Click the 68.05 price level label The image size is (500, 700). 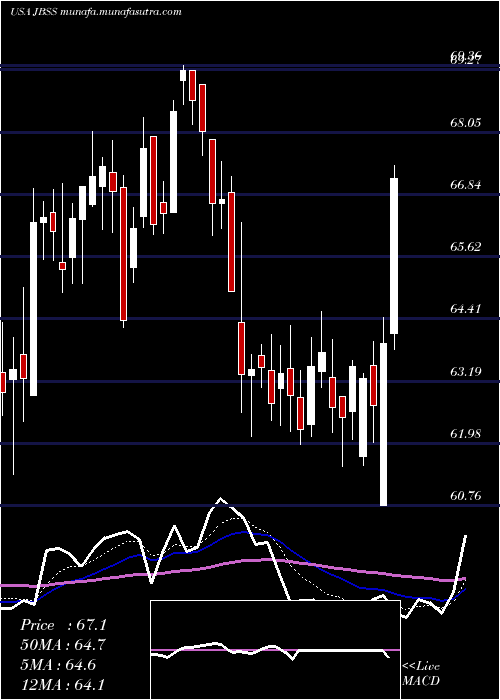[466, 122]
